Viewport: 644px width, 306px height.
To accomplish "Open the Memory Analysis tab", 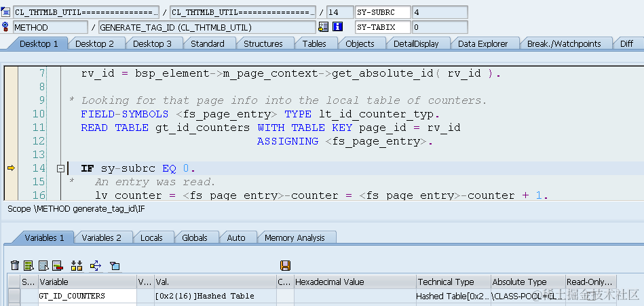I will [x=295, y=237].
